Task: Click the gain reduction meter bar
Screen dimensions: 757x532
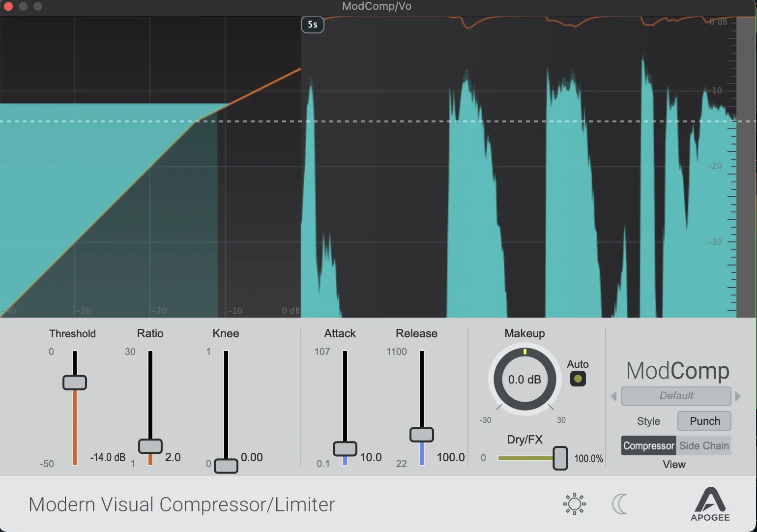Action: pyautogui.click(x=746, y=167)
